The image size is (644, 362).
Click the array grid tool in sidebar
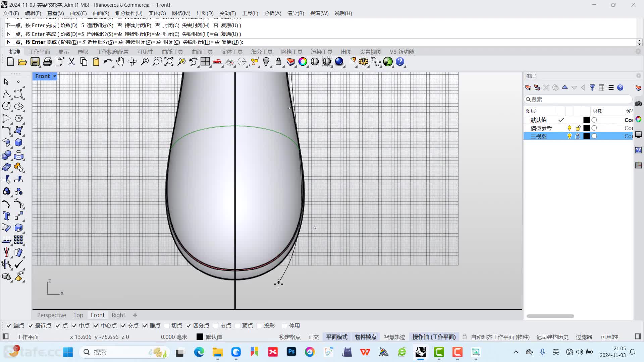point(18,240)
